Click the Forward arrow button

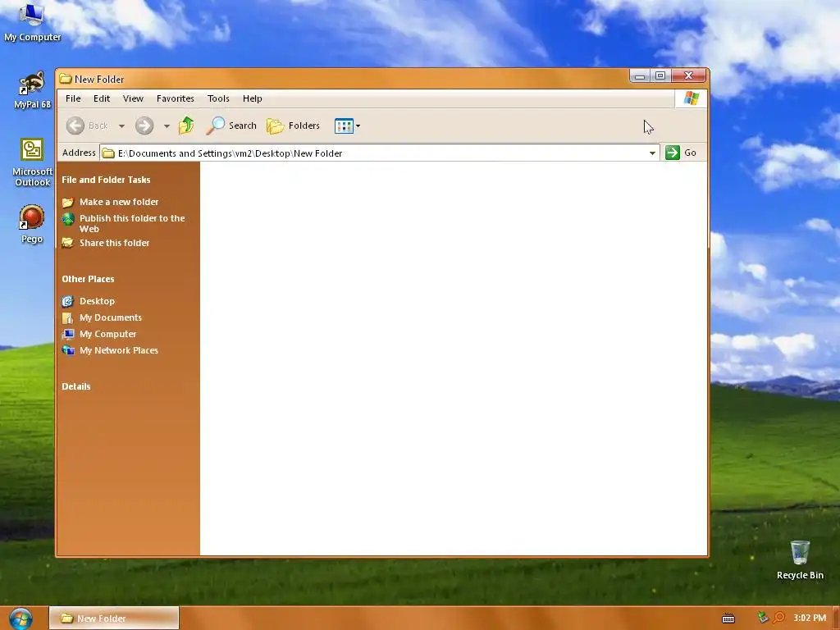pyautogui.click(x=144, y=126)
